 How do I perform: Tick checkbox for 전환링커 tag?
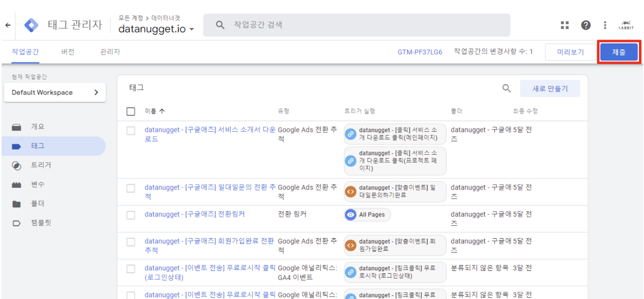coord(131,215)
